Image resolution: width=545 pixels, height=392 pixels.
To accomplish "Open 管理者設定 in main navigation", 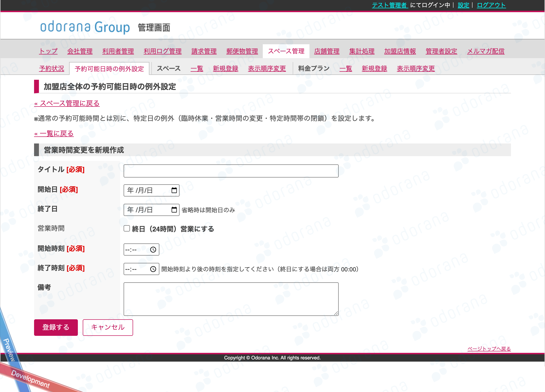I will (441, 51).
